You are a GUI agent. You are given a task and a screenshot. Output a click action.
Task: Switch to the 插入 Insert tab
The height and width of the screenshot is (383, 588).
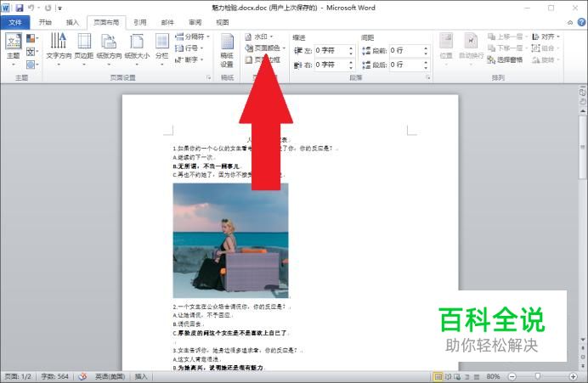pyautogui.click(x=72, y=22)
